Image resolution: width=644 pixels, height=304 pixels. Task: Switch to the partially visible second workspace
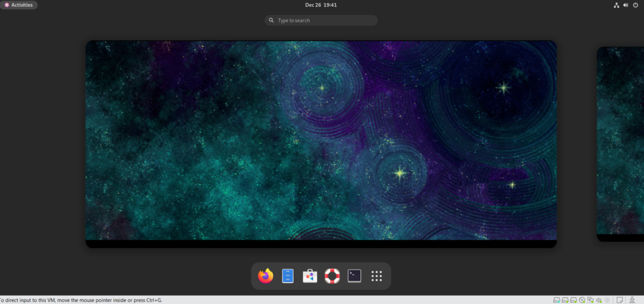point(620,144)
